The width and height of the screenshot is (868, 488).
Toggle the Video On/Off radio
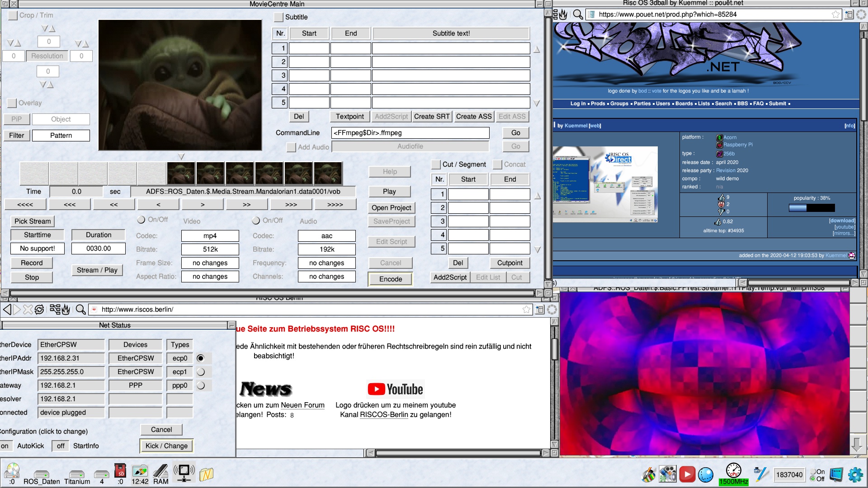pos(141,220)
